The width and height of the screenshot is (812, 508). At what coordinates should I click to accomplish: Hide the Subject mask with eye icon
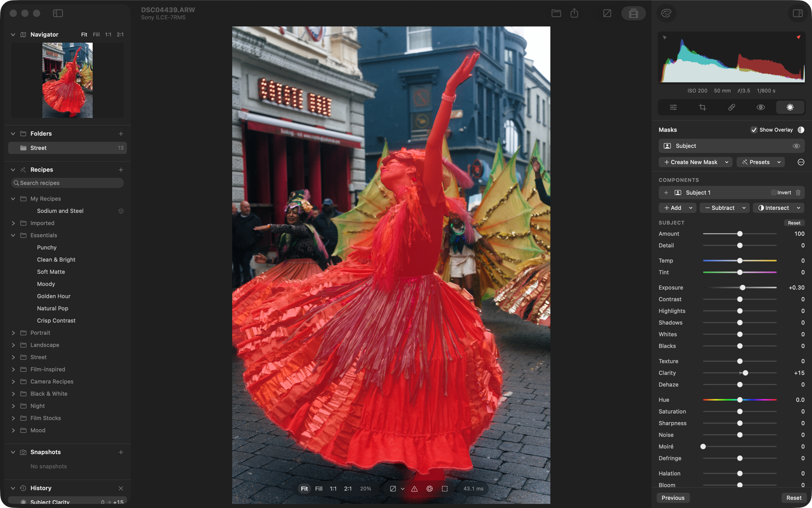click(x=796, y=146)
